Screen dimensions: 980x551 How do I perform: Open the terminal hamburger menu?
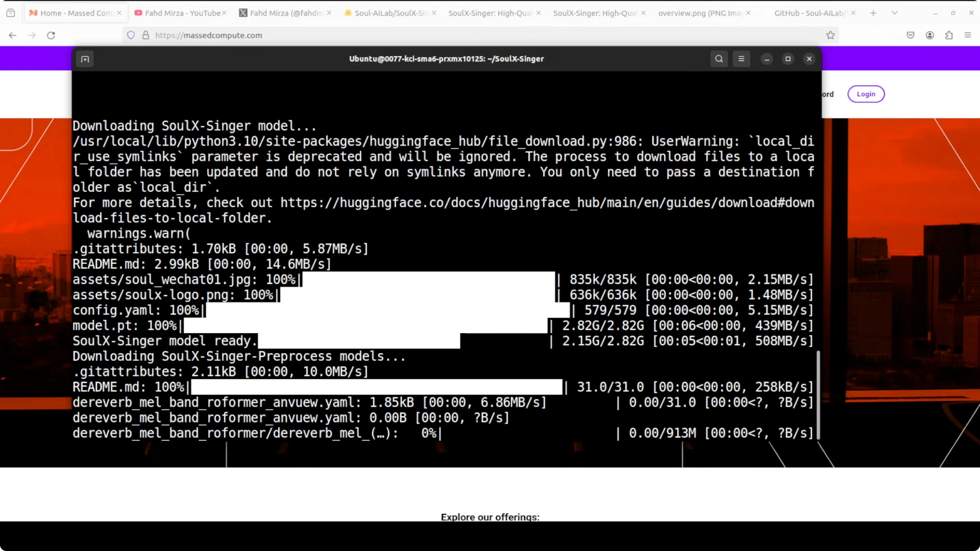click(x=741, y=59)
